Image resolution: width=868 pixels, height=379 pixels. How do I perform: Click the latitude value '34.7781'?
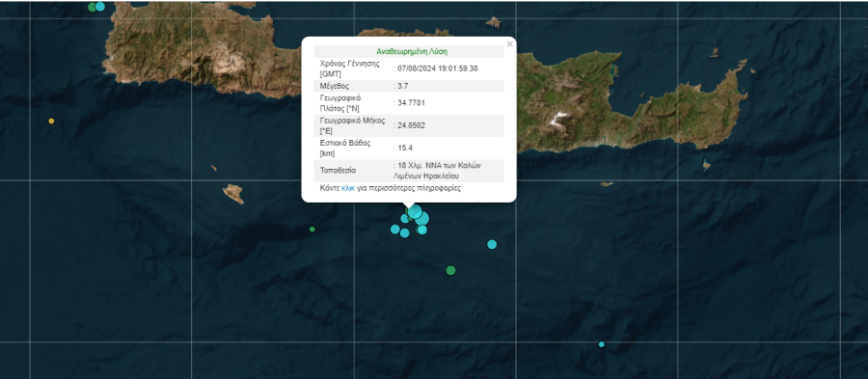411,103
